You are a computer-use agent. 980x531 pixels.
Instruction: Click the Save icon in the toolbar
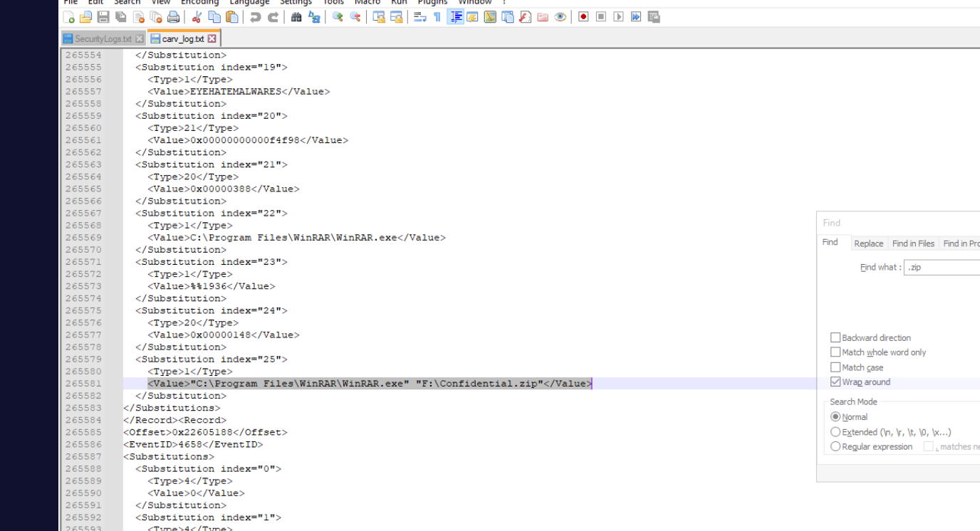tap(103, 17)
